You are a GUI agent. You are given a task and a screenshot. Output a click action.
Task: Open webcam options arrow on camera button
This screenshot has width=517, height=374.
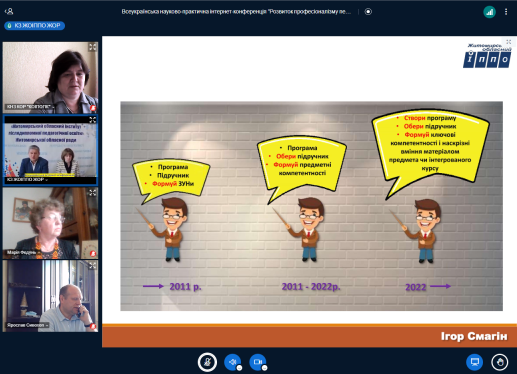coord(265,368)
